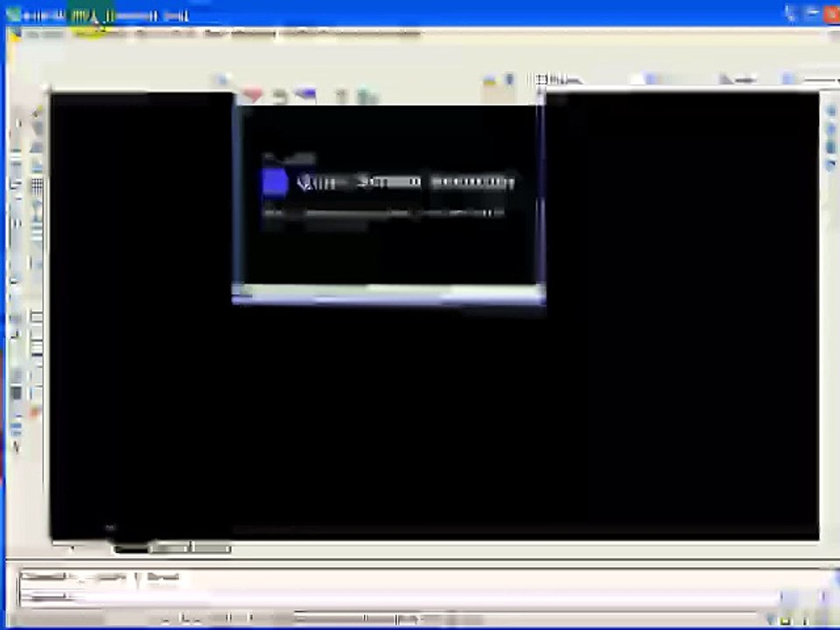Click the yellow tray icon in the status bar
The image size is (840, 630).
785,621
